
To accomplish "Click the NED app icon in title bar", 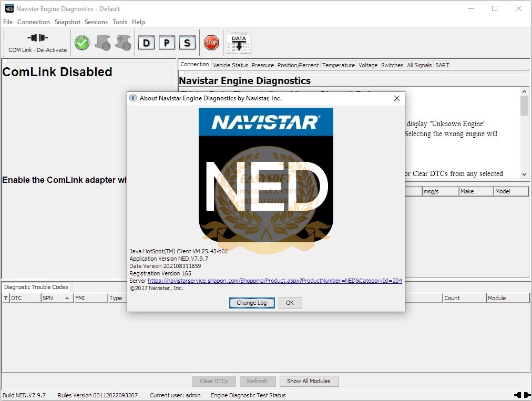I will [9, 9].
